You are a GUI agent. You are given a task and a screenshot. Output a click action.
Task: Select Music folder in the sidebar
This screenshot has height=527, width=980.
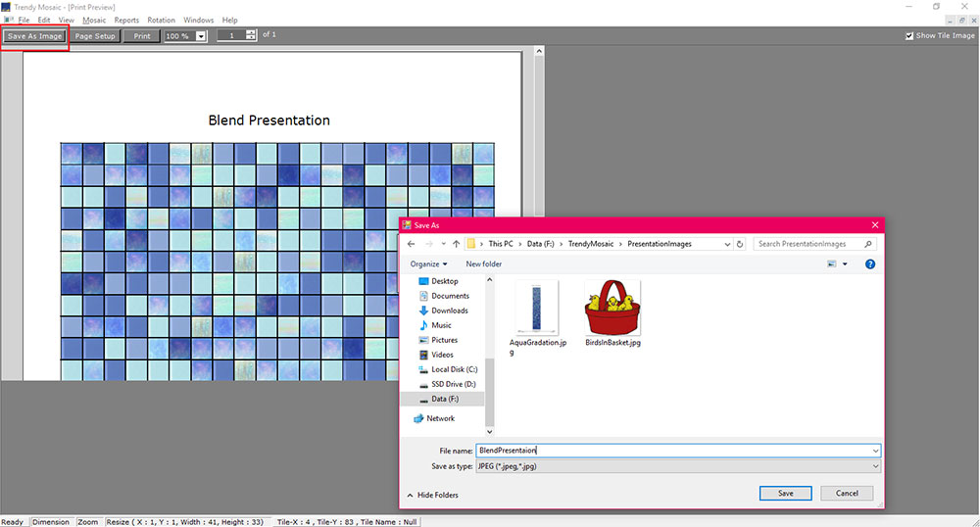point(441,325)
